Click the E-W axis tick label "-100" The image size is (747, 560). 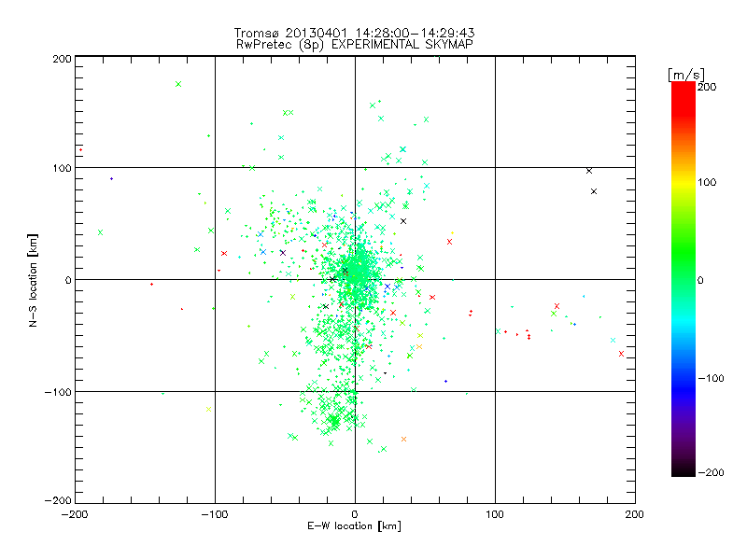pos(215,514)
